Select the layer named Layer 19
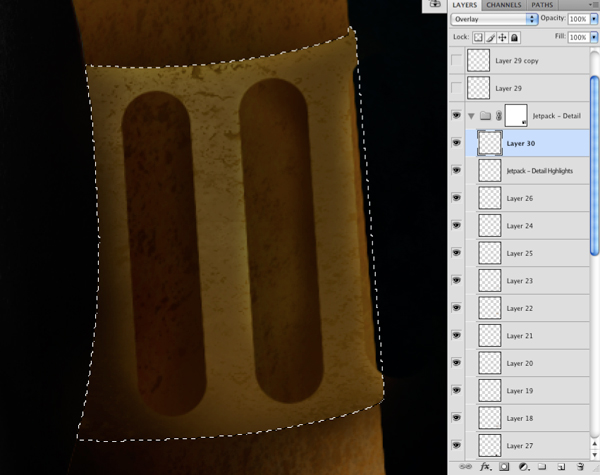Image resolution: width=600 pixels, height=475 pixels. point(520,391)
